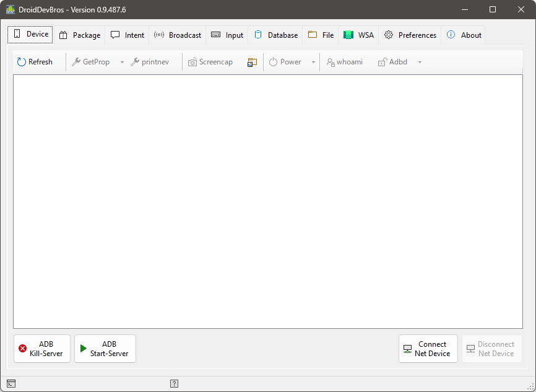The image size is (536, 392).
Task: Minimize the DroidDevBros window
Action: pyautogui.click(x=465, y=9)
